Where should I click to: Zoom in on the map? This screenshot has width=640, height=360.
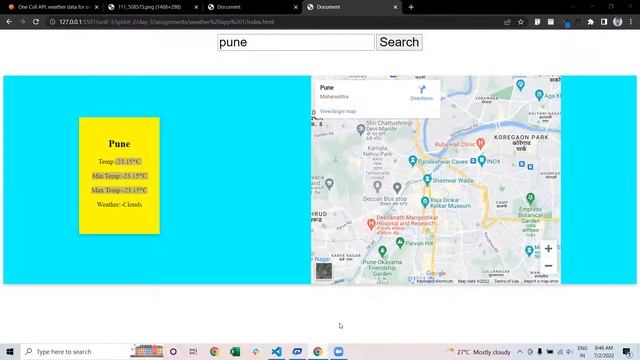tap(549, 249)
